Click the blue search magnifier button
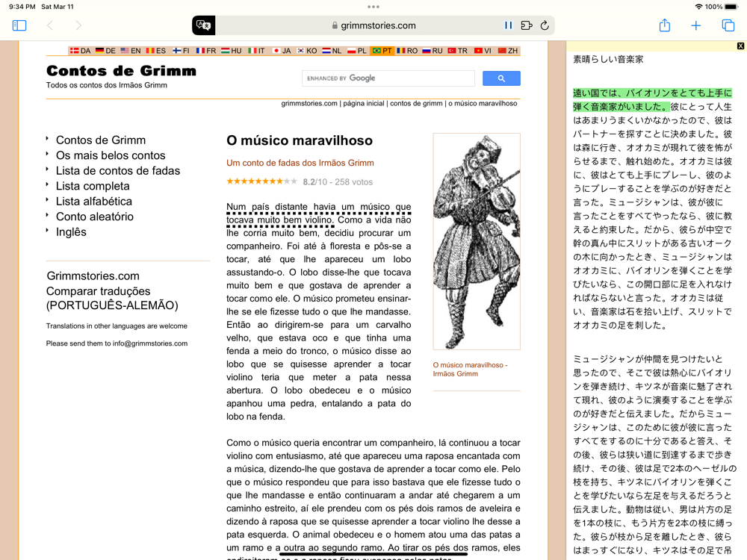Viewport: 747px width, 560px height. click(x=501, y=78)
